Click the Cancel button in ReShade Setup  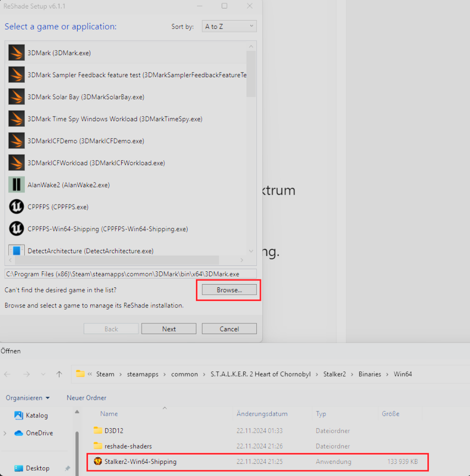click(229, 329)
